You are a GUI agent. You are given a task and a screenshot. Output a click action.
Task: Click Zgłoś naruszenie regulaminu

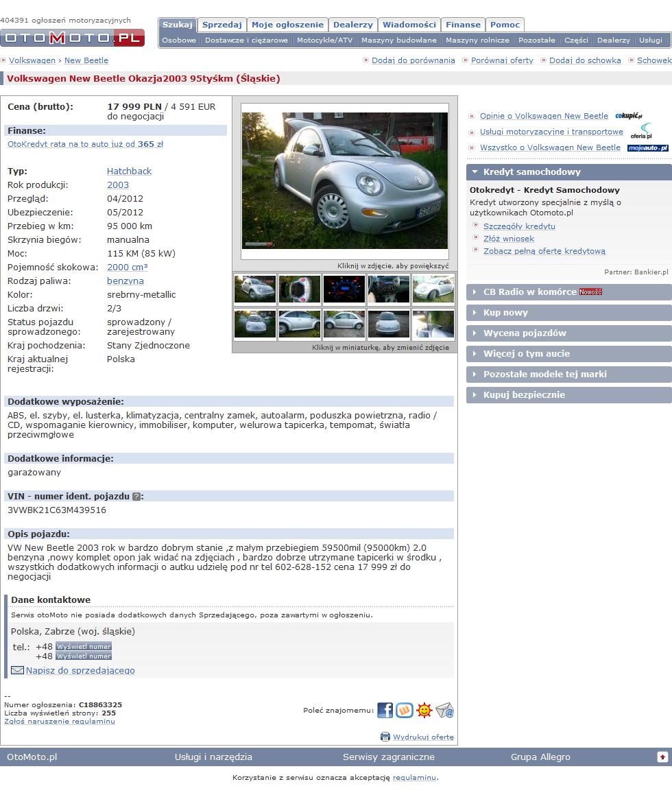click(x=60, y=722)
